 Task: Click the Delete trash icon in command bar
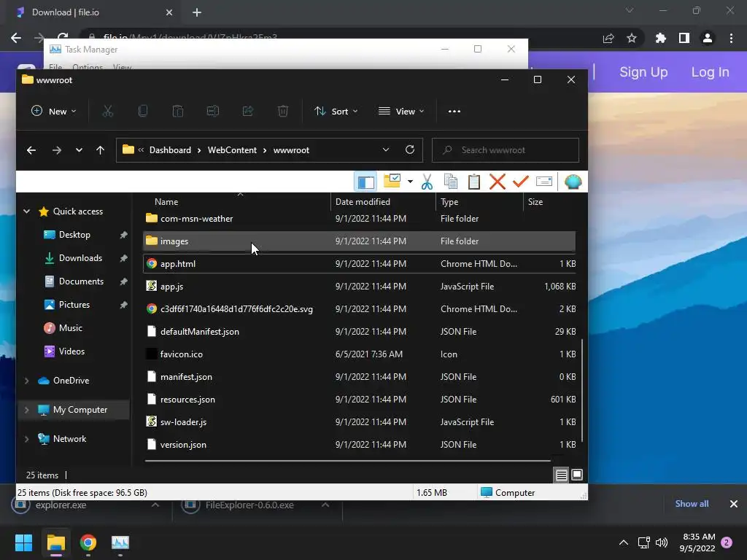point(283,111)
